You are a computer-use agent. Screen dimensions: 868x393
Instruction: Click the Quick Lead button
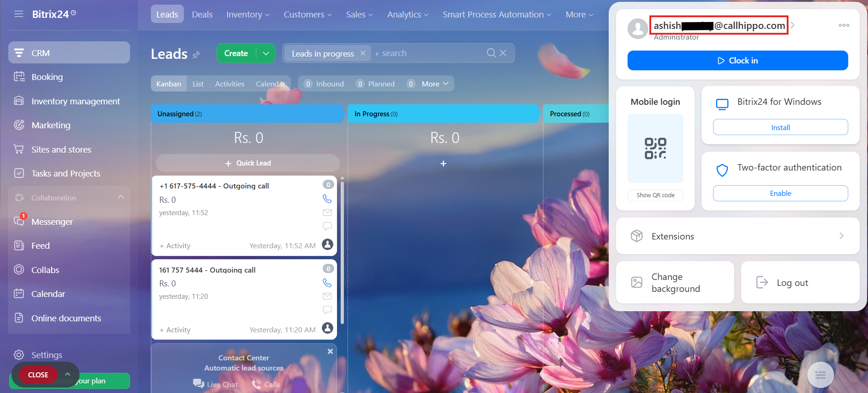(x=248, y=163)
